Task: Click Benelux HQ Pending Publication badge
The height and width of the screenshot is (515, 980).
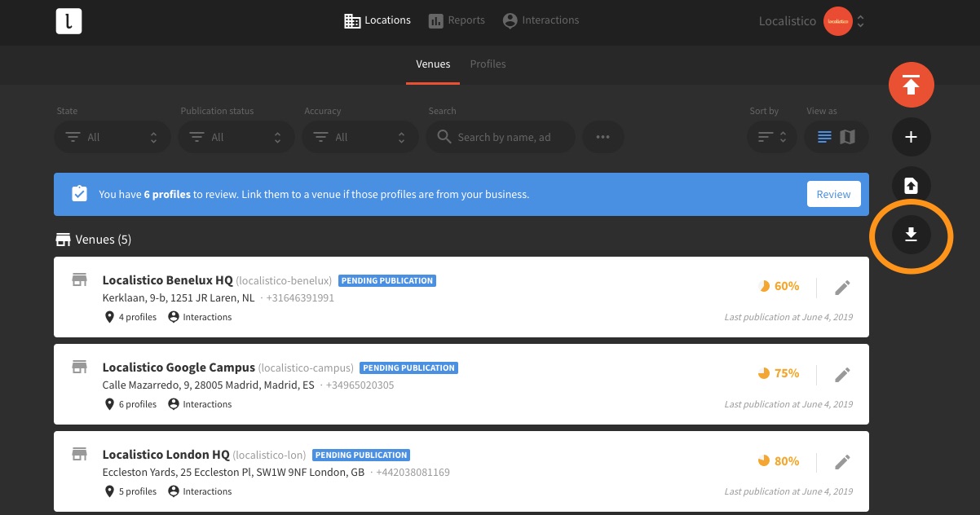Action: pos(387,280)
